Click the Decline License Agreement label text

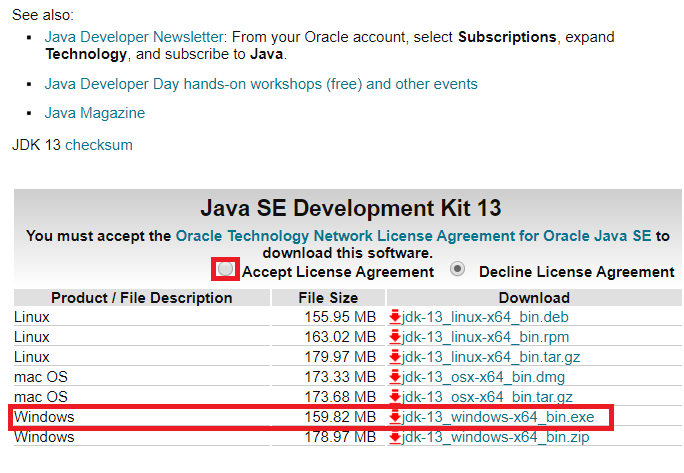tap(577, 272)
